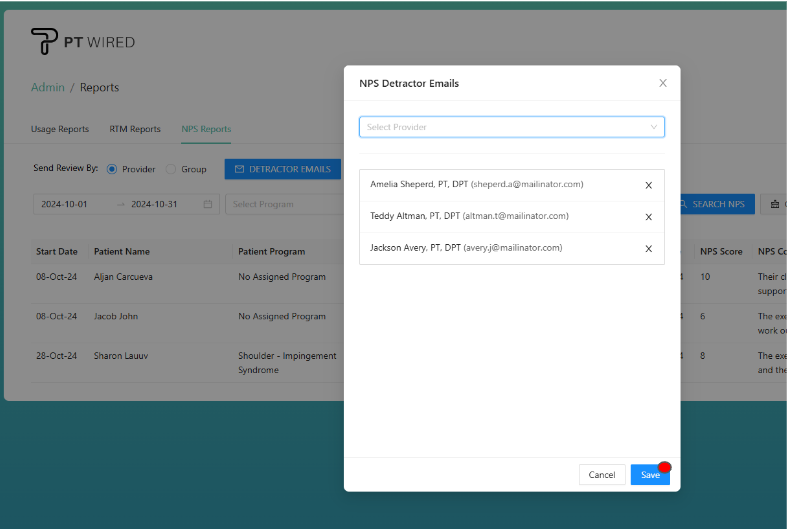Remove Teddy Altman from the email list
Image resolution: width=788 pixels, height=529 pixels.
click(648, 217)
